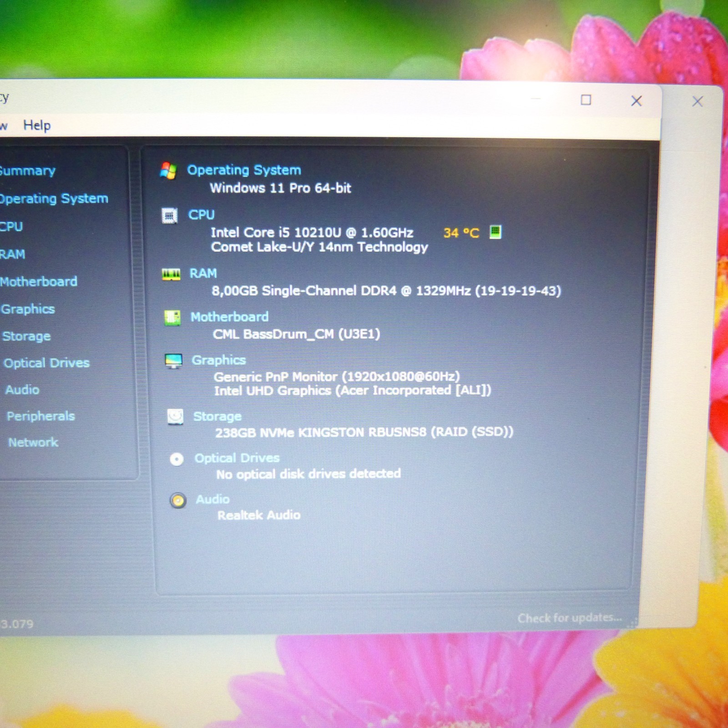This screenshot has height=728, width=728.
Task: Click No optical disk drives detected text
Action: coord(308,474)
